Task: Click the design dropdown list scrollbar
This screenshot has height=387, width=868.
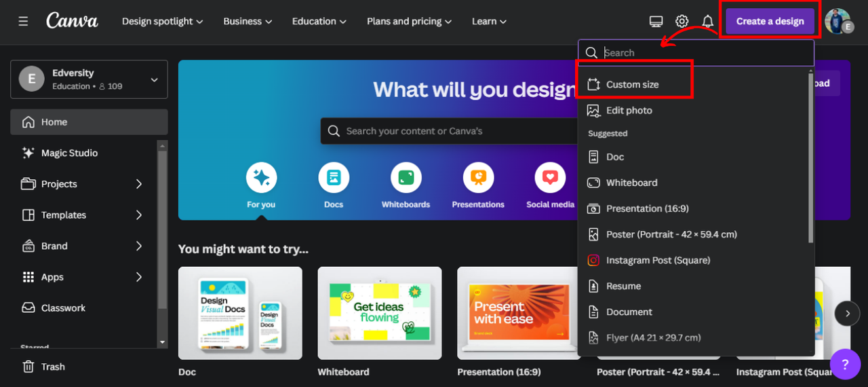Action: (x=811, y=158)
